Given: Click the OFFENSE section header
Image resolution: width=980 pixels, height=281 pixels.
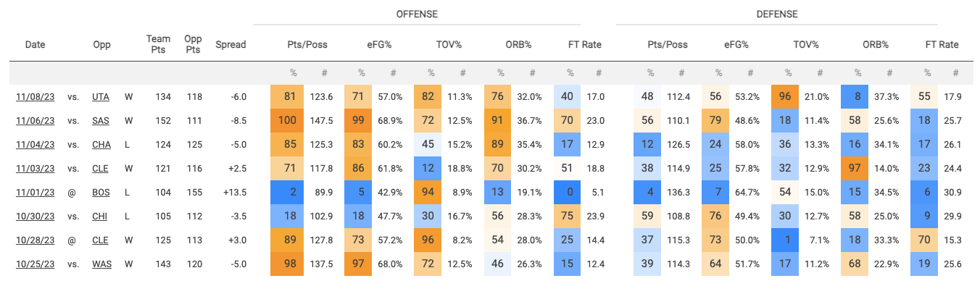Looking at the screenshot, I should pyautogui.click(x=417, y=14).
